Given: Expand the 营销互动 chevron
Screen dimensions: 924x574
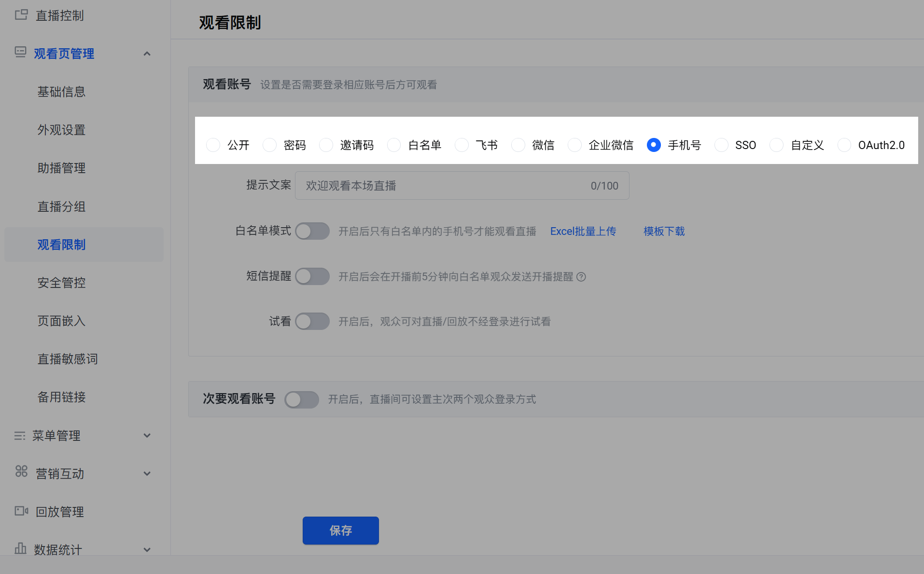Looking at the screenshot, I should [147, 474].
